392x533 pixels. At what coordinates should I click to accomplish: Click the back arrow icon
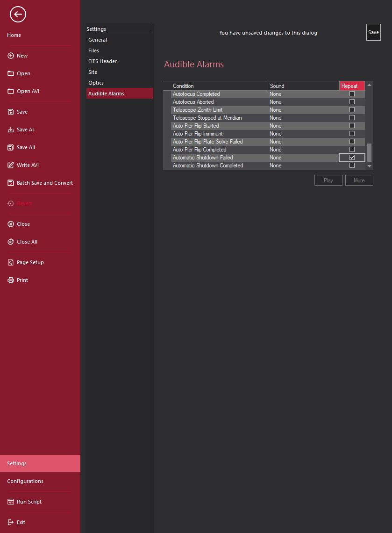[x=18, y=14]
